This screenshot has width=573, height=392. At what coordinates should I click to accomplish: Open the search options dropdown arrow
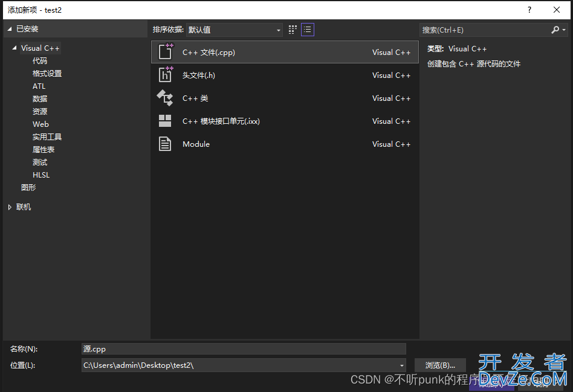pos(564,30)
